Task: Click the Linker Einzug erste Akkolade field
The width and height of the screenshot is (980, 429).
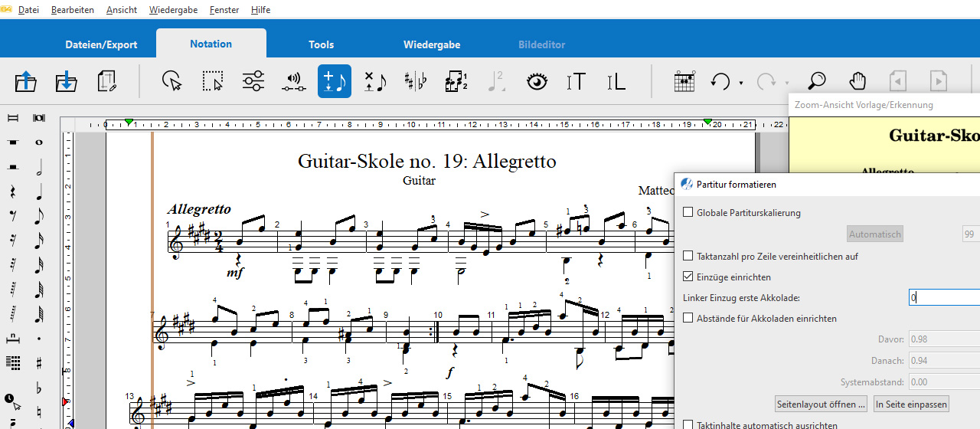Action: tap(943, 298)
